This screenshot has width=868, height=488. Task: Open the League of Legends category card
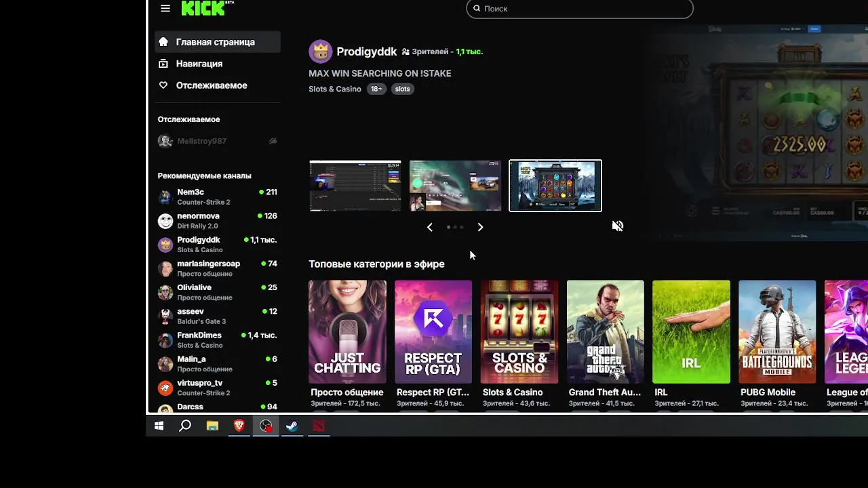[846, 331]
